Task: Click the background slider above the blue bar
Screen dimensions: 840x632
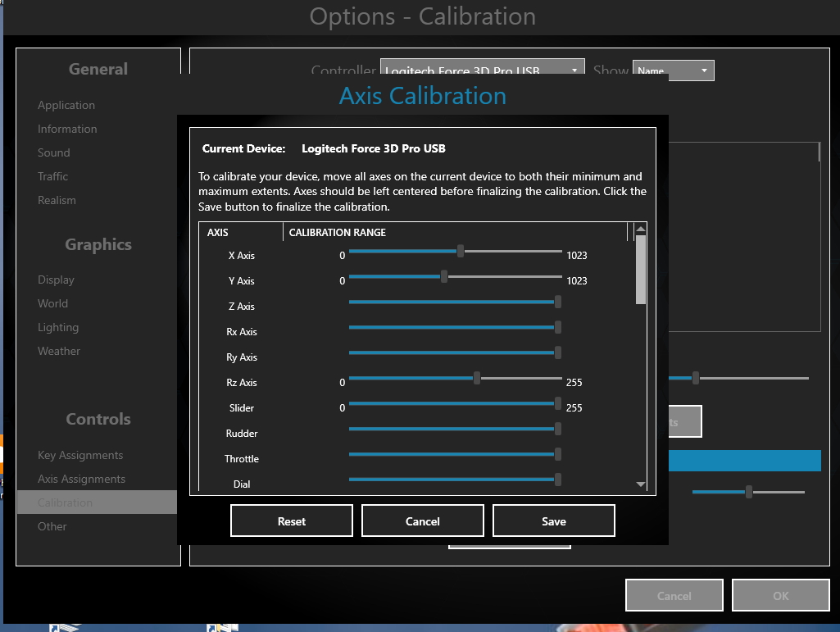Action: (738, 378)
